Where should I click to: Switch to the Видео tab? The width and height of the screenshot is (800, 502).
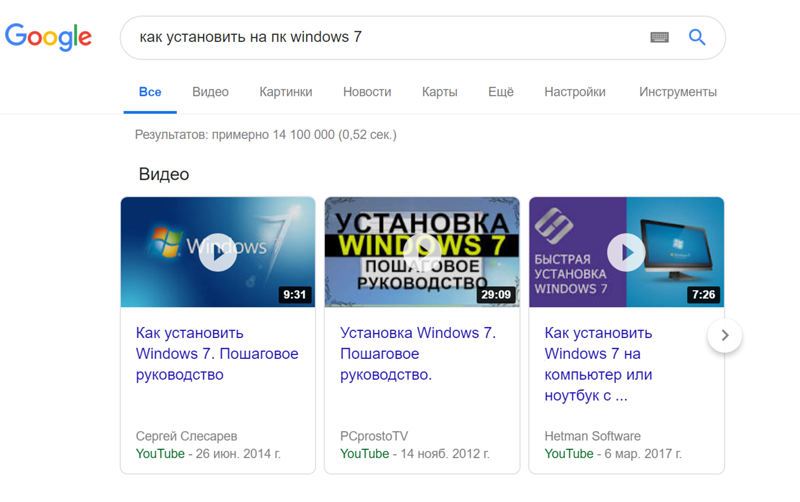point(210,92)
